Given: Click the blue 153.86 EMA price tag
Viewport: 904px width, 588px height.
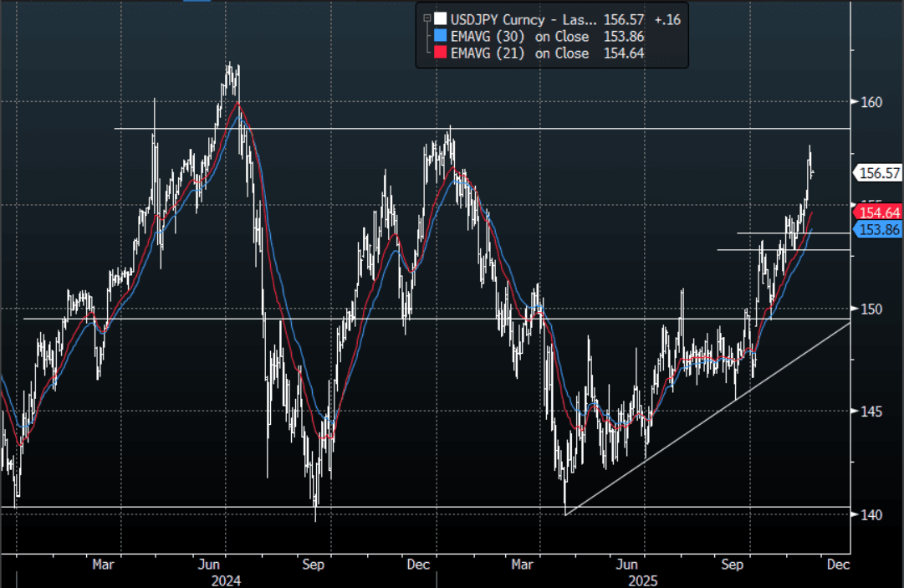Looking at the screenshot, I should 878,229.
